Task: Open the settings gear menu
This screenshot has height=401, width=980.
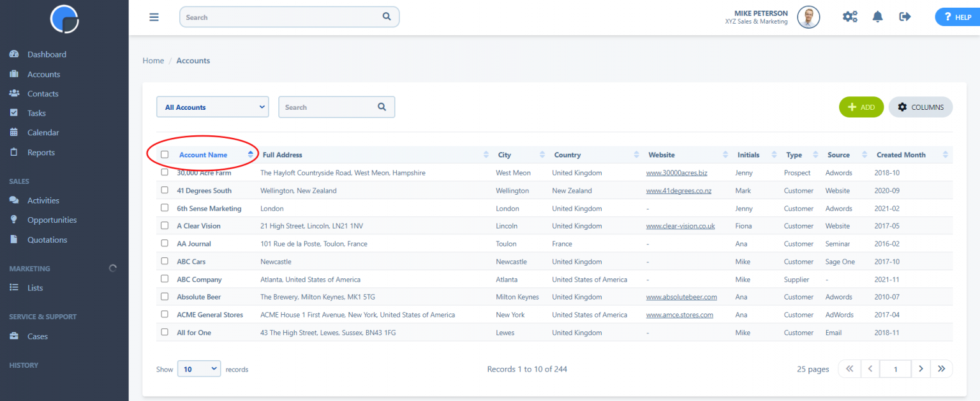Action: (850, 17)
